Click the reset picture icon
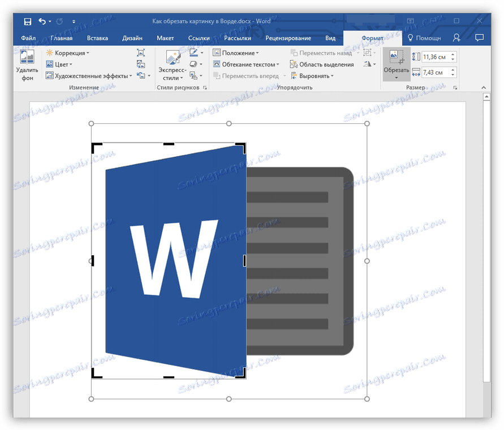Viewport: 504px width, 430px height. (141, 76)
